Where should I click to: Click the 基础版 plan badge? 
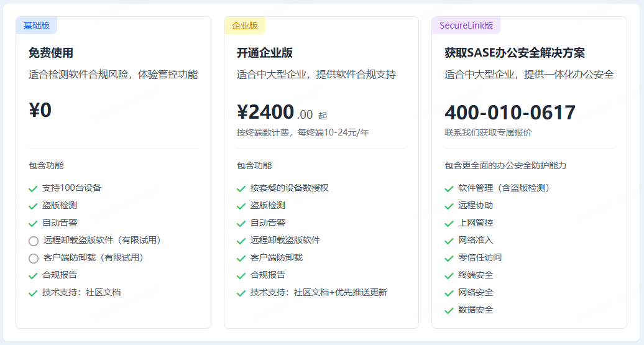pyautogui.click(x=36, y=25)
